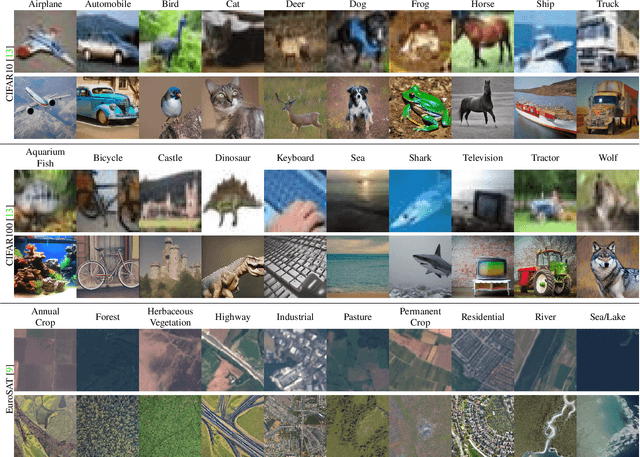Viewport: 640px width, 457px height.
Task: Open the sharp gray wolf face image
Action: point(608,266)
